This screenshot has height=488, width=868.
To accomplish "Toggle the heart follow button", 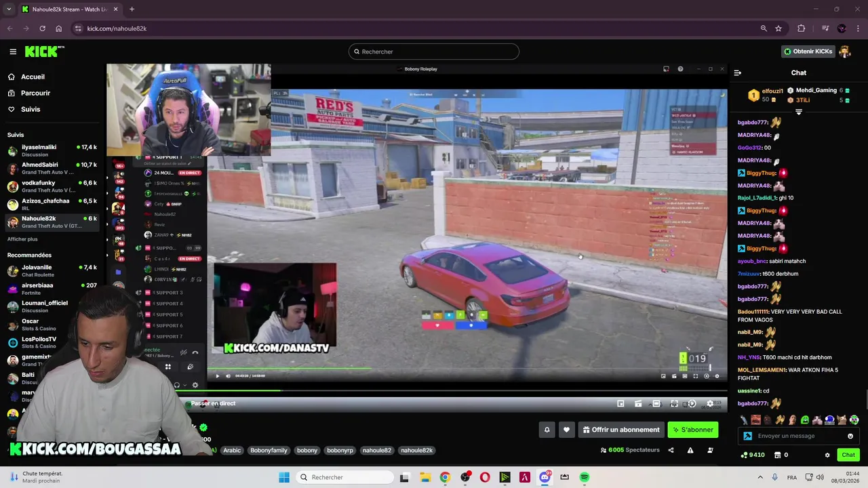I will coord(566,430).
